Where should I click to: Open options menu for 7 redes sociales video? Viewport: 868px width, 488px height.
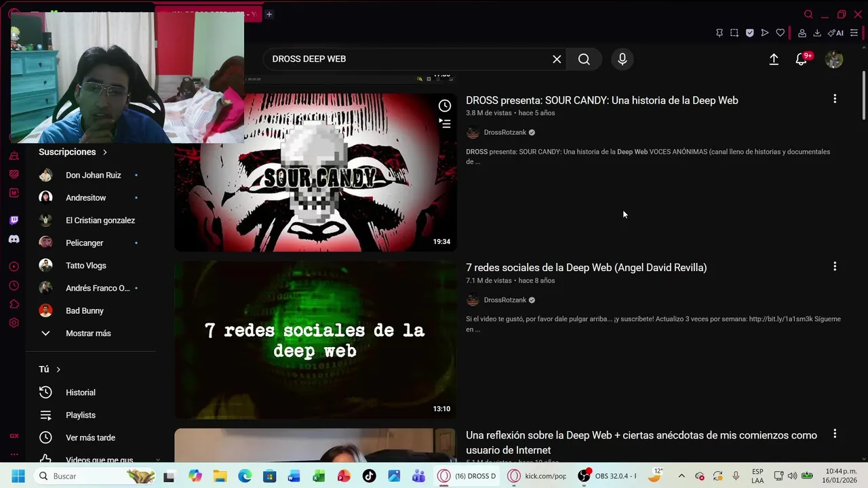[x=835, y=266]
